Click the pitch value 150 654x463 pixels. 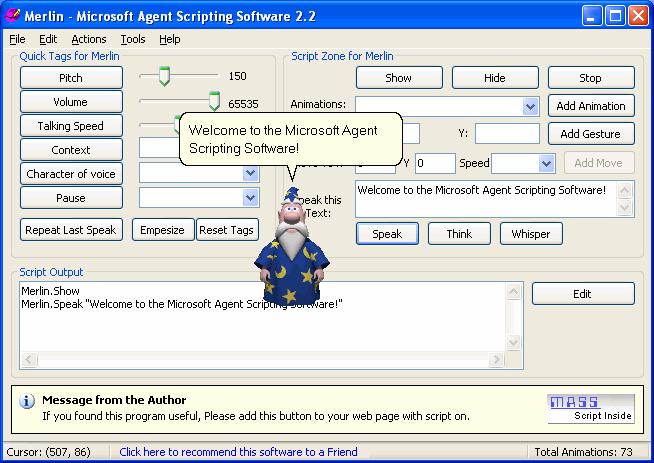tap(238, 76)
